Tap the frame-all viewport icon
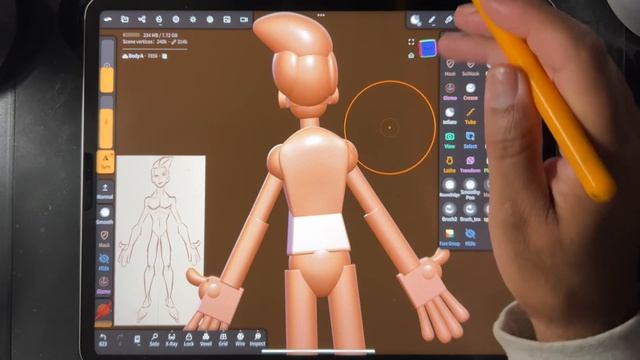 tap(411, 42)
